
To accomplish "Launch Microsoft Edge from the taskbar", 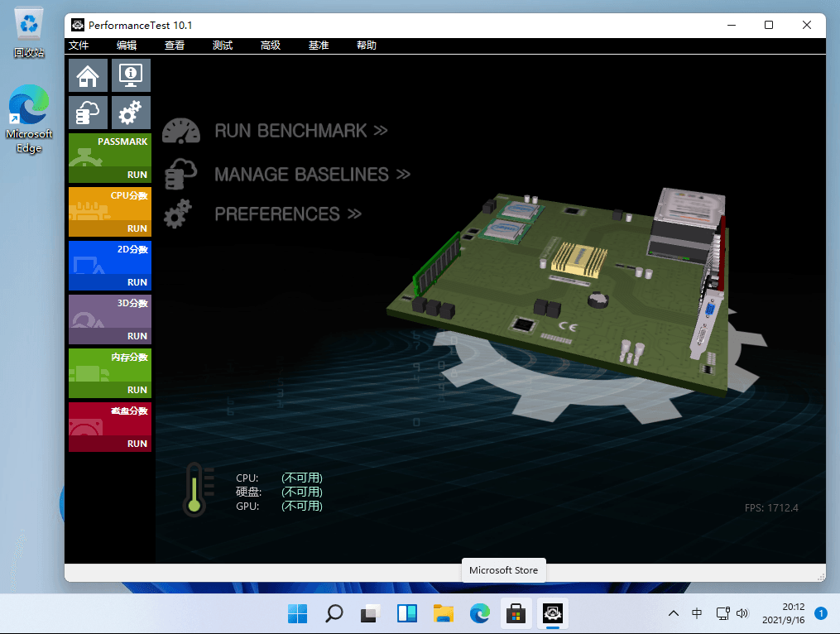I will tap(480, 613).
